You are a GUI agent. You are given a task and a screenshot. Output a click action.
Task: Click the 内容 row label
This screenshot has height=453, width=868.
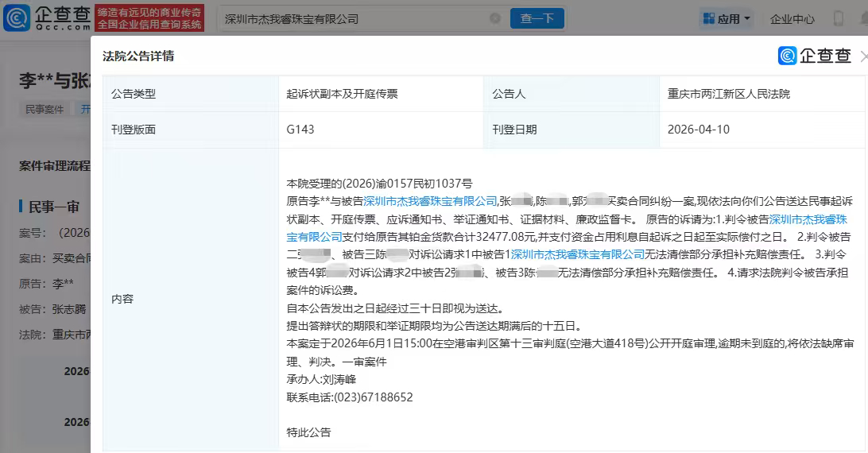pyautogui.click(x=122, y=299)
